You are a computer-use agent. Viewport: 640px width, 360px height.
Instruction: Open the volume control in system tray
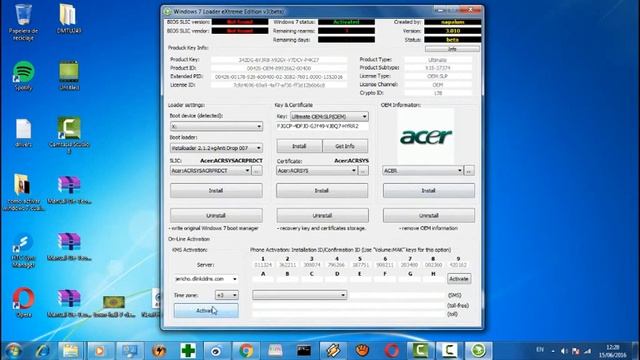point(564,351)
